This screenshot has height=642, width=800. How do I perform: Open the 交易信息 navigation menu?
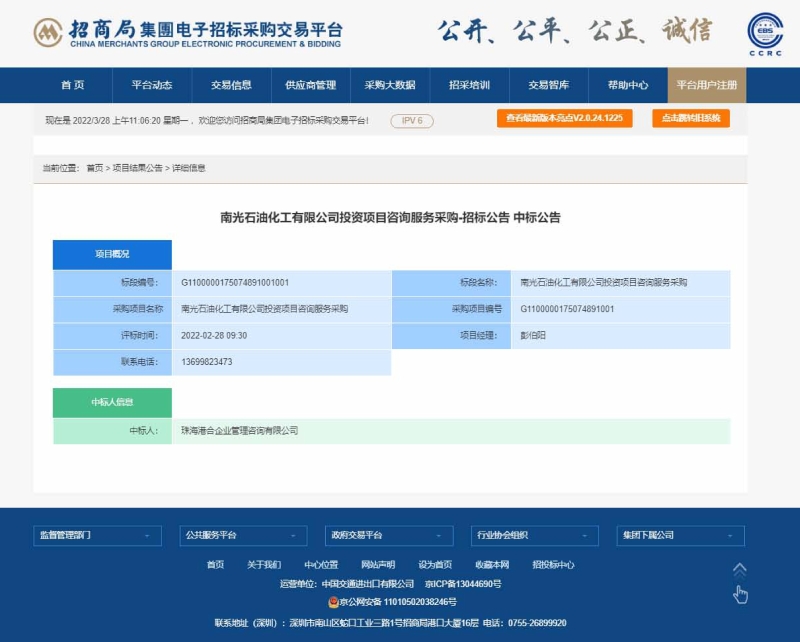tap(231, 85)
